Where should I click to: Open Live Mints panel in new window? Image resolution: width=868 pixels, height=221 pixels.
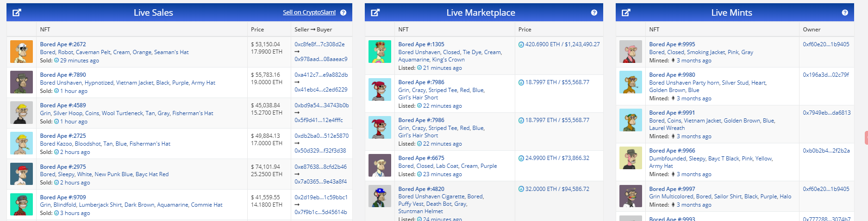click(626, 12)
